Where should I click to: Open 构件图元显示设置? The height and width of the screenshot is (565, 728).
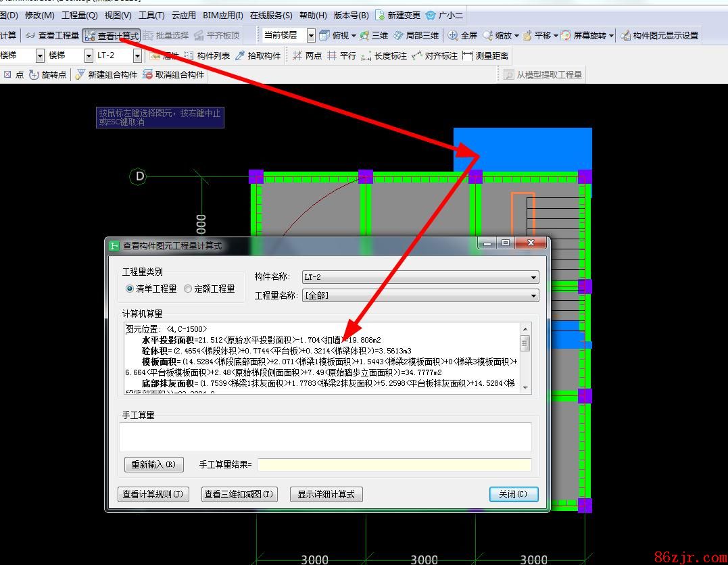[x=659, y=36]
